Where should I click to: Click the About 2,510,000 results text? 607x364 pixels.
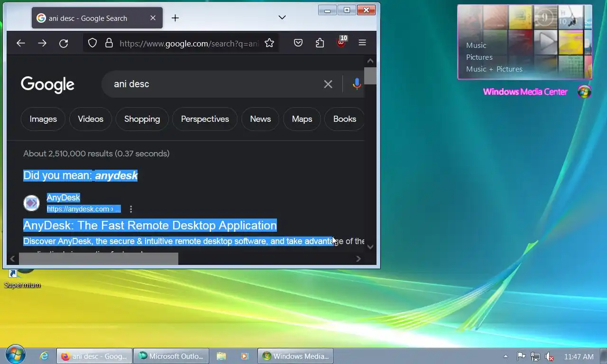click(96, 154)
